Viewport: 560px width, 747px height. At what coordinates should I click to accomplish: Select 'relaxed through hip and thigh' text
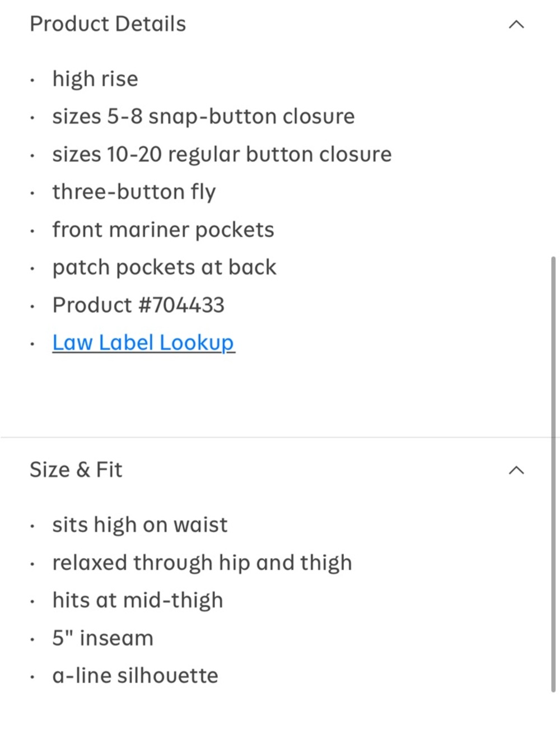coord(202,563)
